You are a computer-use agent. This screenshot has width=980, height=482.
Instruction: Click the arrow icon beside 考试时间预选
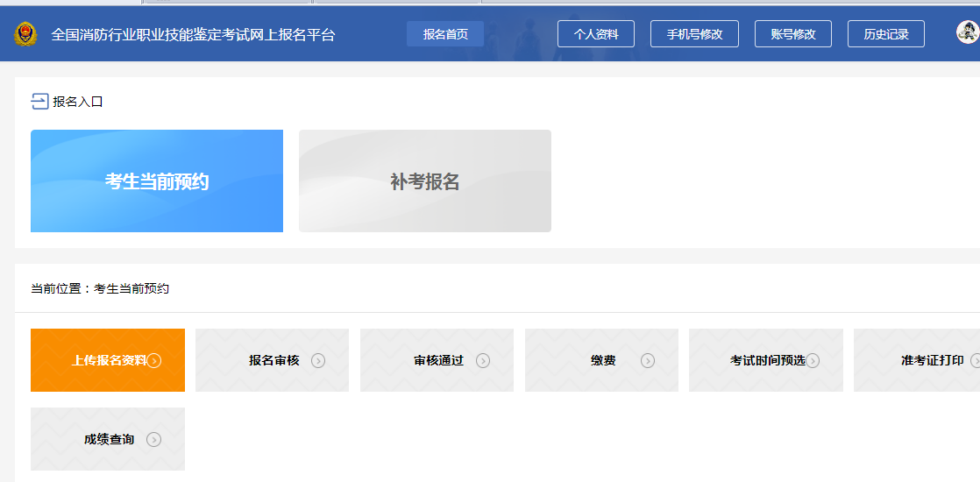tap(813, 360)
